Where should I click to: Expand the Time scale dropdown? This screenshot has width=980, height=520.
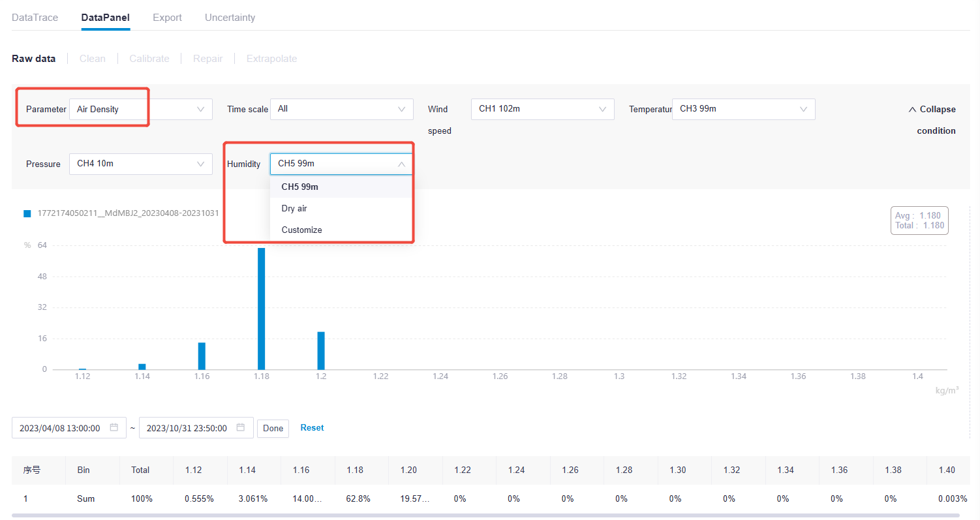pyautogui.click(x=341, y=110)
